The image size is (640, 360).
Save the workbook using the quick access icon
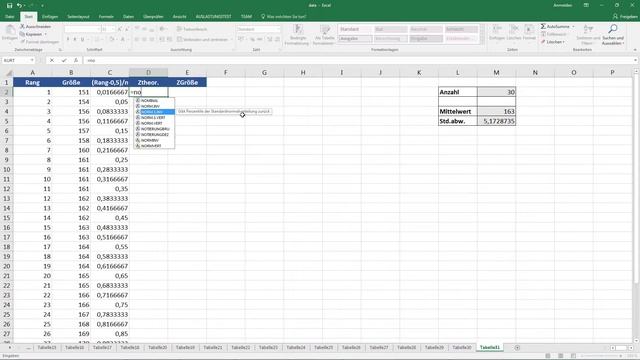[9, 5]
